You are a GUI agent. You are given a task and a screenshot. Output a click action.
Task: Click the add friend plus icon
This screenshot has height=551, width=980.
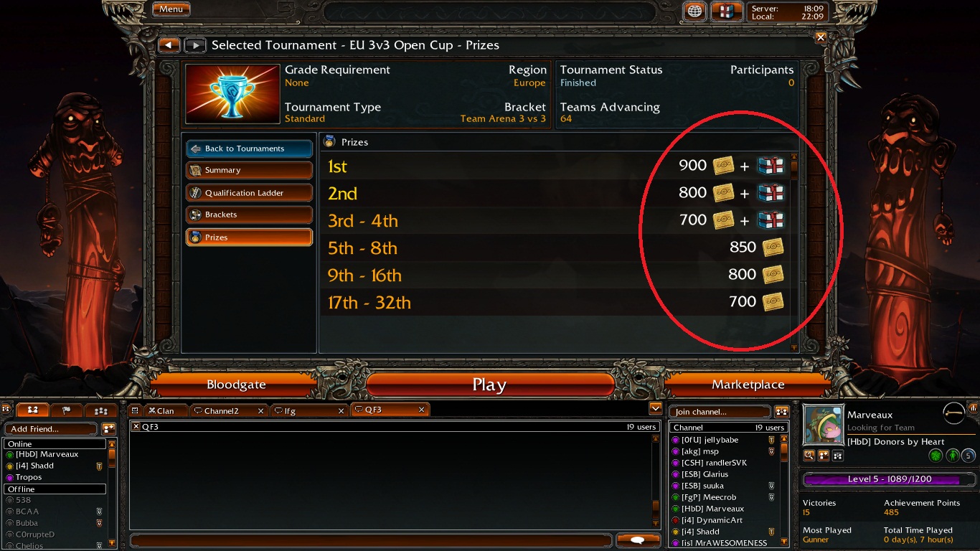point(108,428)
